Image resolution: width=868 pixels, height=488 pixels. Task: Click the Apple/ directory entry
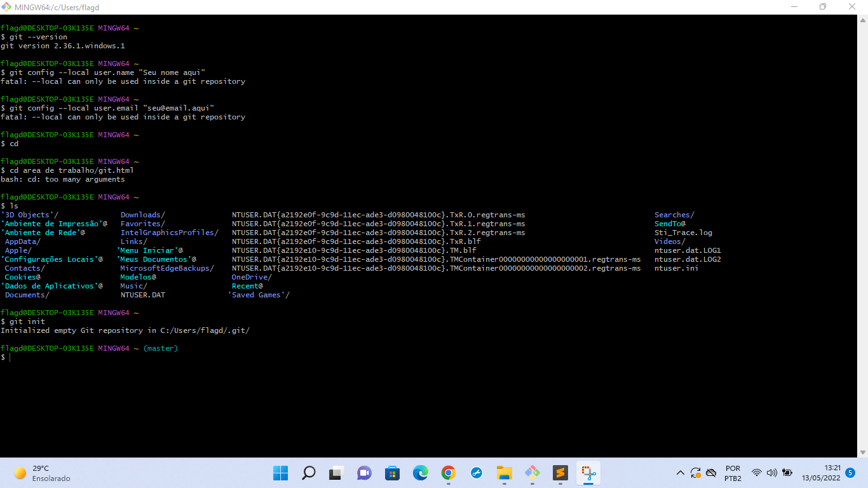18,250
